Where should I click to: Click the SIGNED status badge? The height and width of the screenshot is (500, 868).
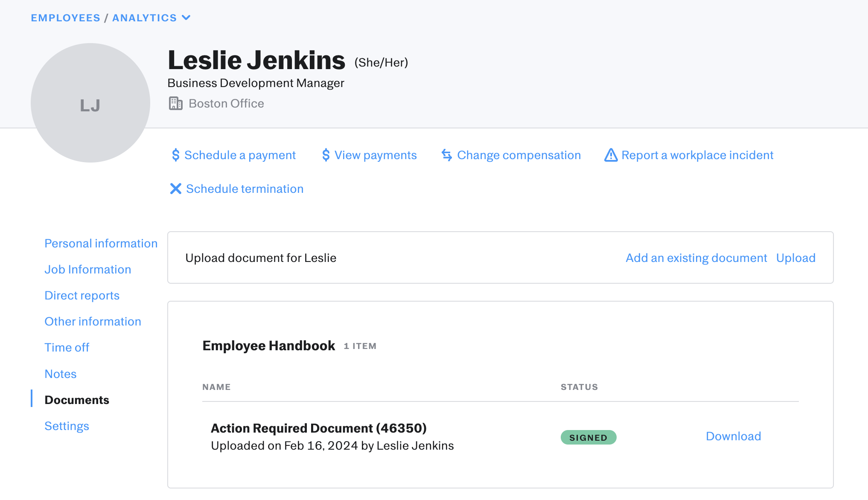[588, 437]
